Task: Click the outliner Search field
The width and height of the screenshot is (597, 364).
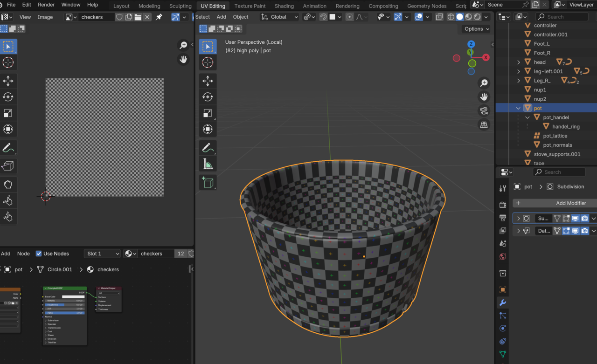Action: click(561, 17)
